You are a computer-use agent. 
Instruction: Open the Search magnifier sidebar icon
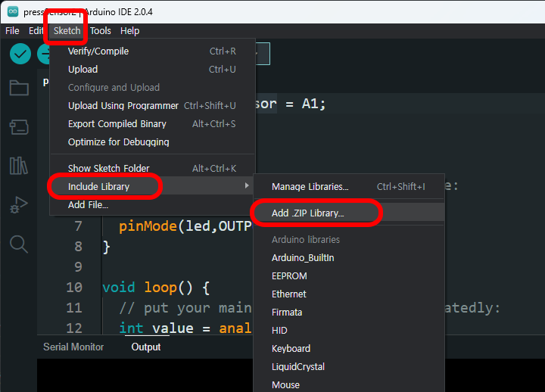pyautogui.click(x=19, y=244)
